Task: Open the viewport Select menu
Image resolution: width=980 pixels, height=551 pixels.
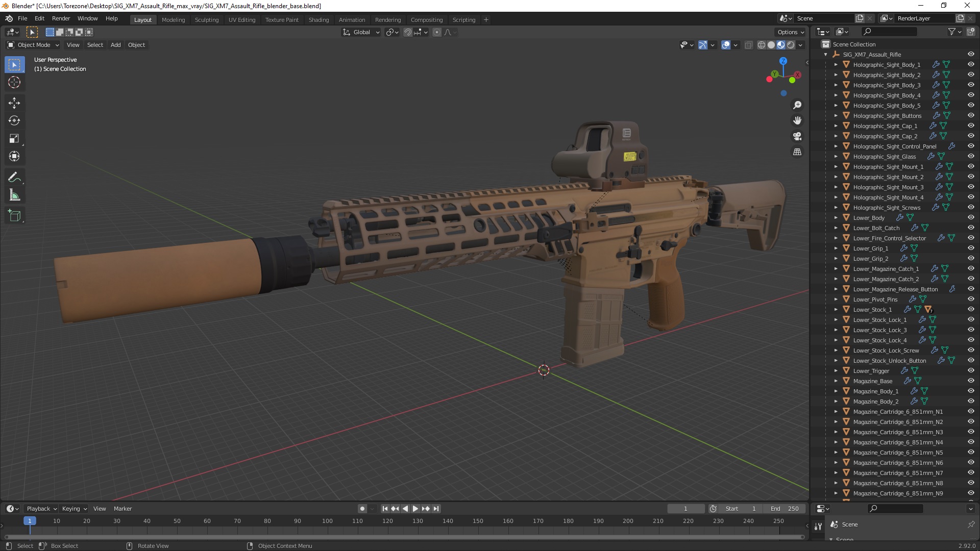Action: click(95, 45)
